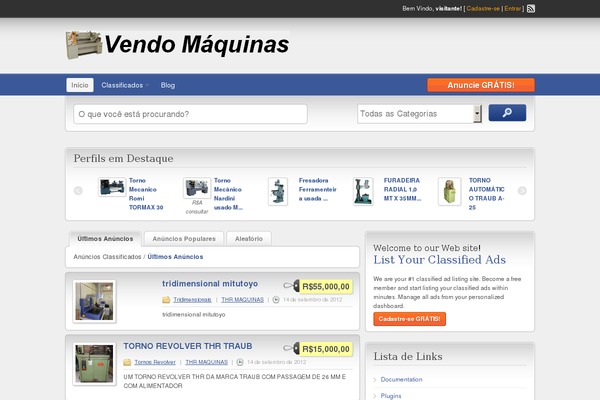The image size is (600, 400).
Task: Open Todas as Categorias dropdown
Action: [419, 114]
